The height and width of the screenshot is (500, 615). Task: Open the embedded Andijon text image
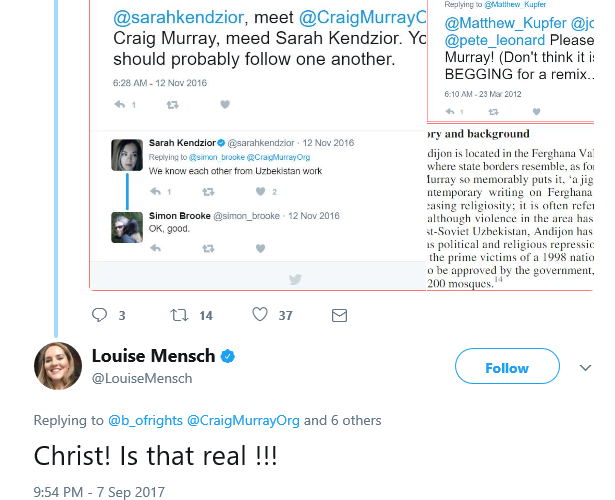point(510,208)
